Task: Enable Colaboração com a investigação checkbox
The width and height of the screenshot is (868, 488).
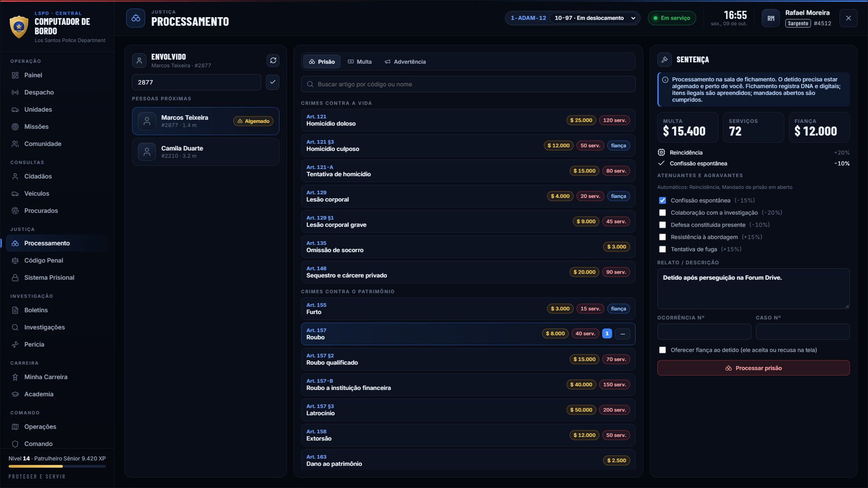Action: coord(662,212)
